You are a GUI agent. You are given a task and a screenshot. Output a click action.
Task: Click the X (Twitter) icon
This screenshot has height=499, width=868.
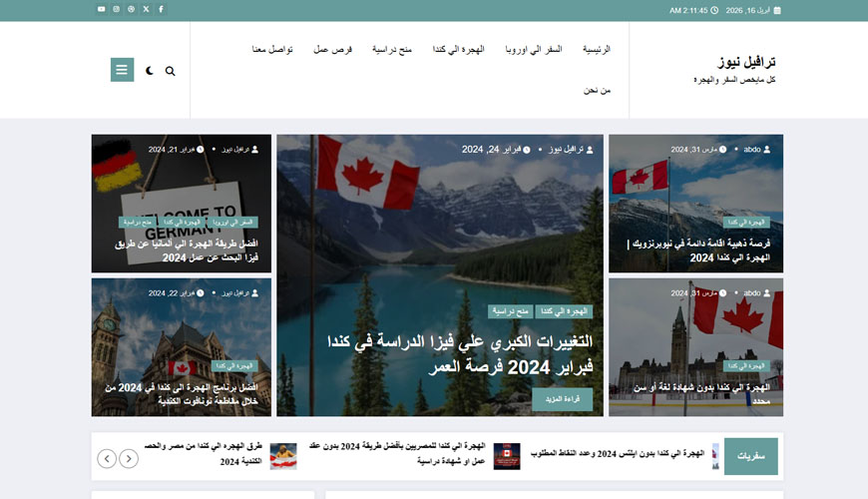pos(146,9)
